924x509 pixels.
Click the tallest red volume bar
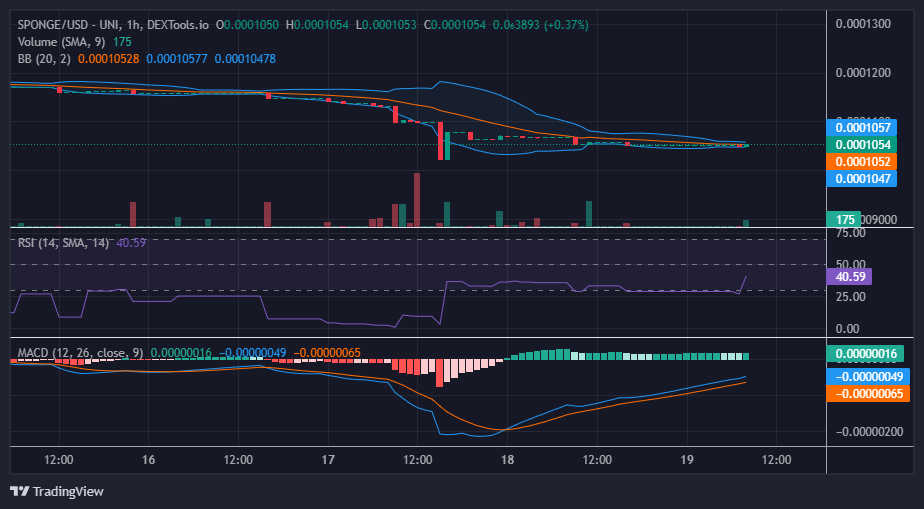(x=417, y=200)
